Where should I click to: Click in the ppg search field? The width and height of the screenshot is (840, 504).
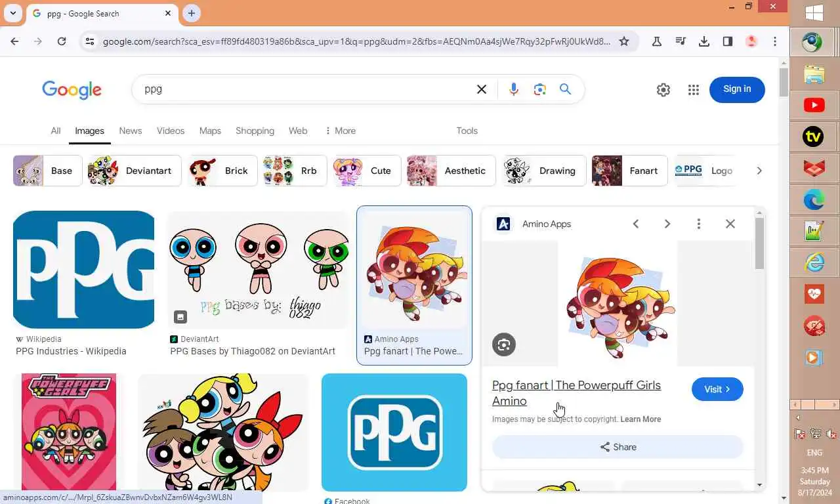(302, 89)
